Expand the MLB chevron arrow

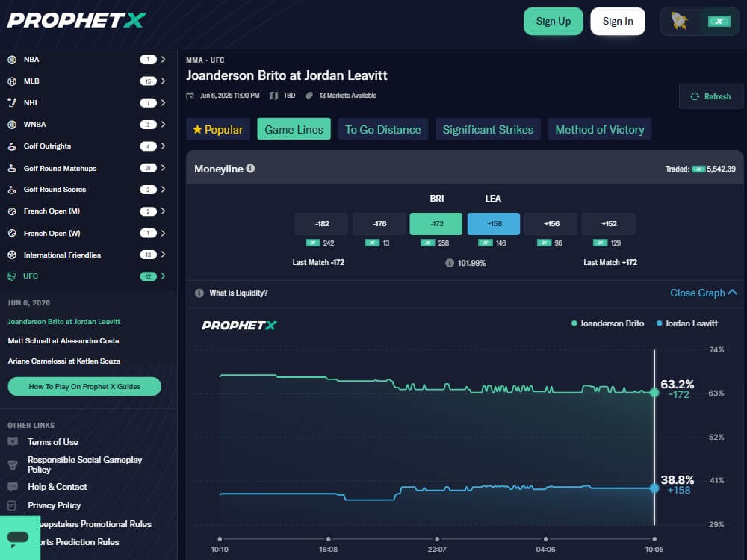pos(163,81)
